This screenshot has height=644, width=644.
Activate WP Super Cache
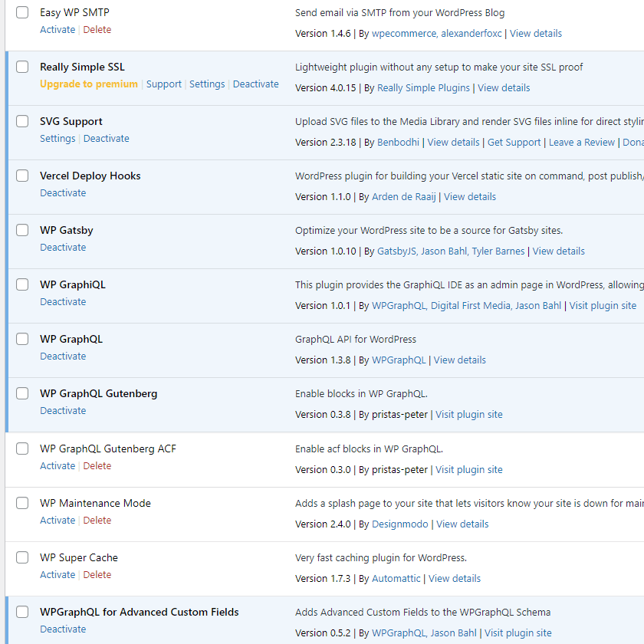pyautogui.click(x=58, y=574)
